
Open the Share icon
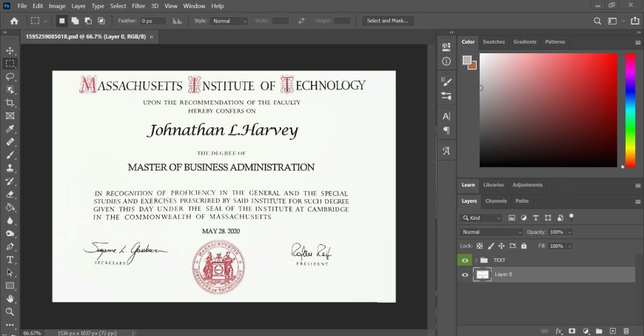634,21
